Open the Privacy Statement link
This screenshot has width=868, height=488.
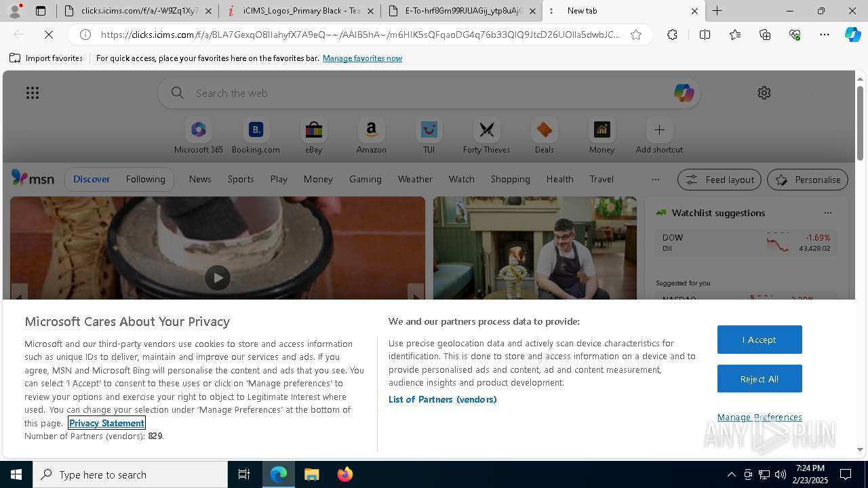[106, 423]
